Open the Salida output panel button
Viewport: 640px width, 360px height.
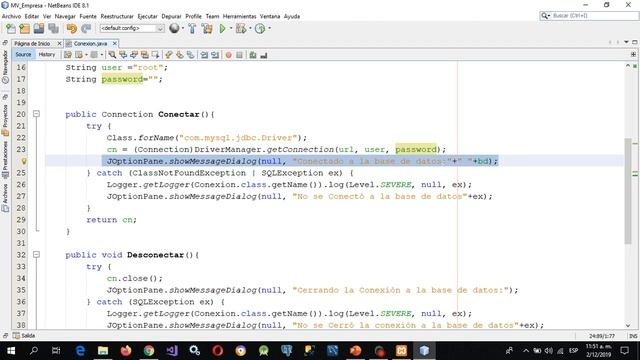coord(24,336)
